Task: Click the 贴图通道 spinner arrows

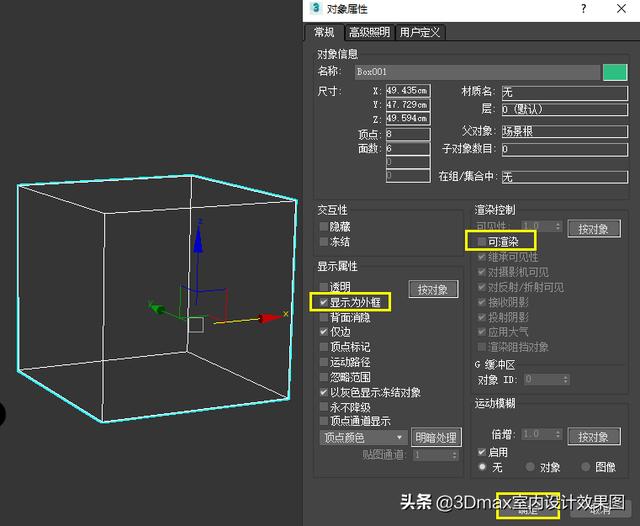Action: pos(454,455)
